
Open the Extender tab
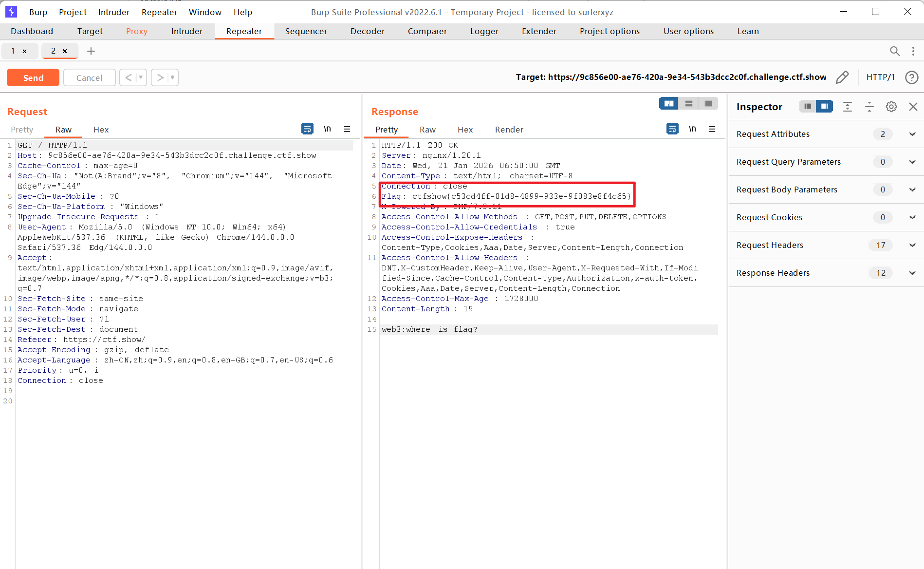click(539, 31)
